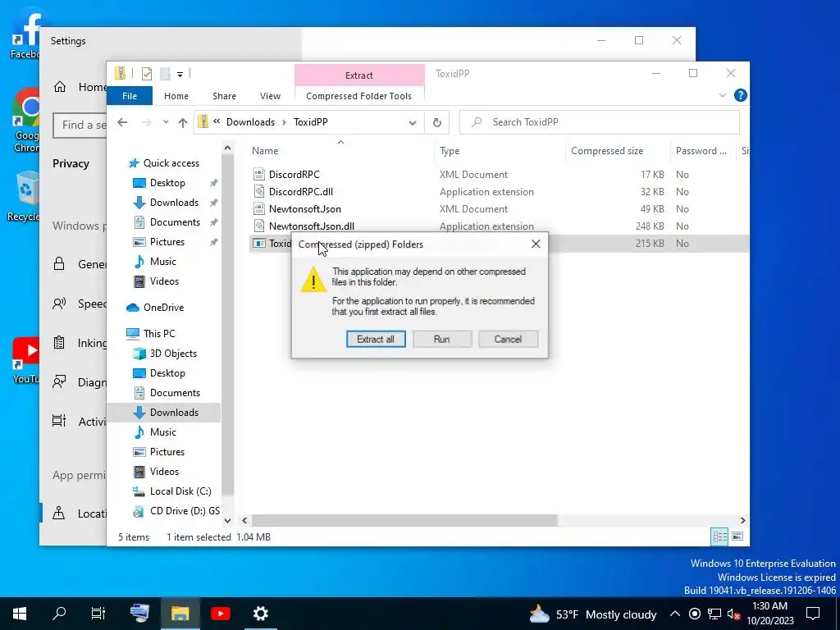Screen dimensions: 840x630
Task: Go up one folder level
Action: click(x=183, y=123)
